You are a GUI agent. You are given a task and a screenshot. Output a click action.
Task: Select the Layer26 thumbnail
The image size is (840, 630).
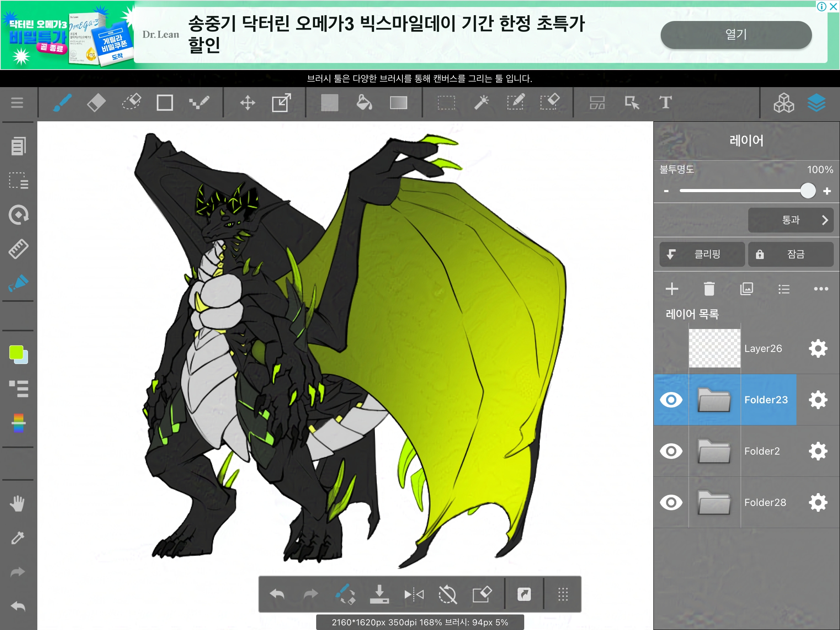click(x=714, y=348)
